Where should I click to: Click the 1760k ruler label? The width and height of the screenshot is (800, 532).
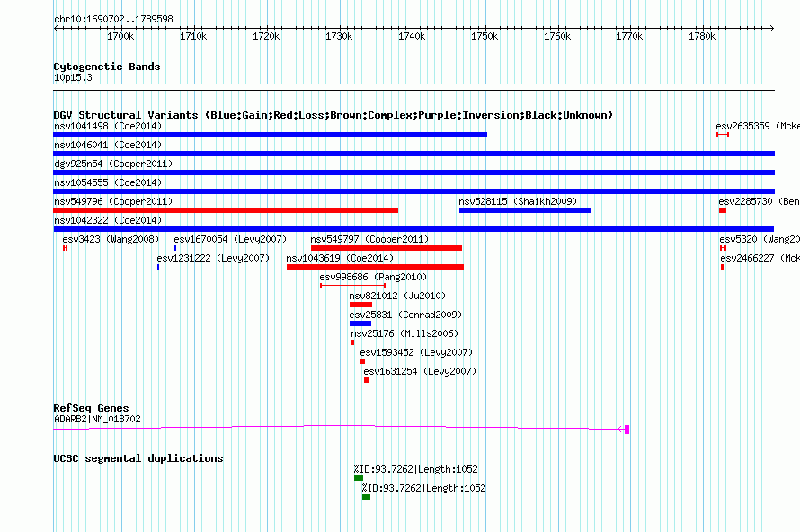[557, 36]
